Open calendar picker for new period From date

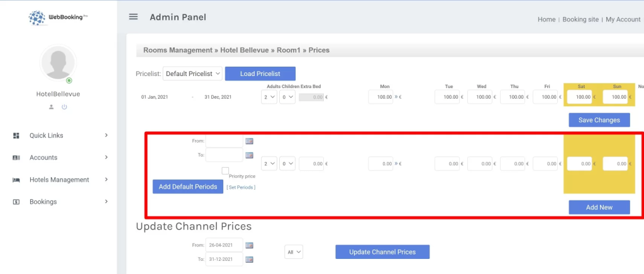[x=249, y=141]
